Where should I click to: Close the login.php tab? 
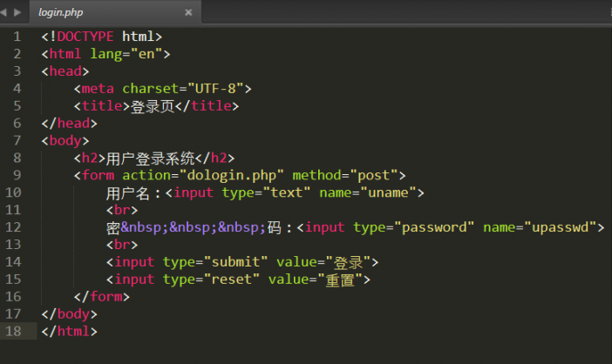coord(188,13)
